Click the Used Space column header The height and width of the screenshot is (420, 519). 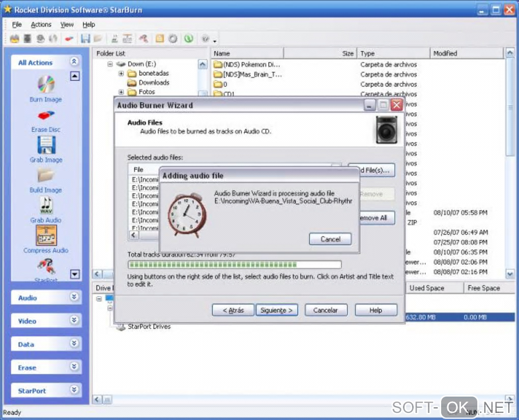434,288
